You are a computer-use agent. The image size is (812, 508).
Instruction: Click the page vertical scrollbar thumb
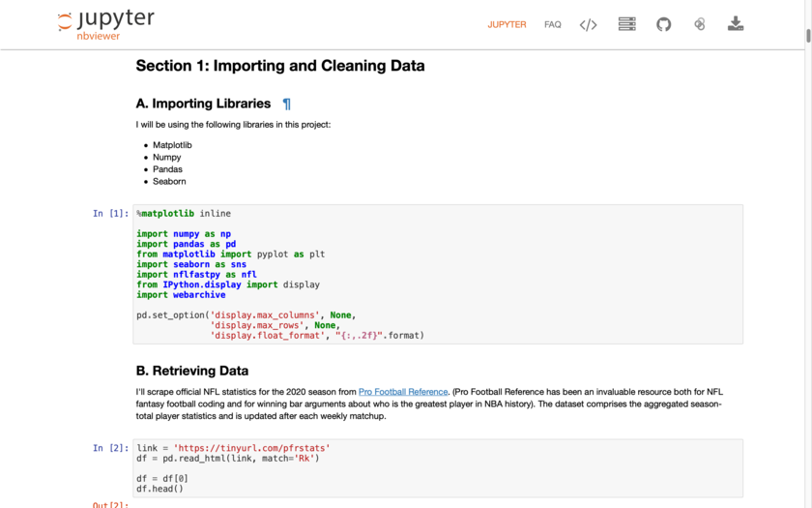click(808, 37)
